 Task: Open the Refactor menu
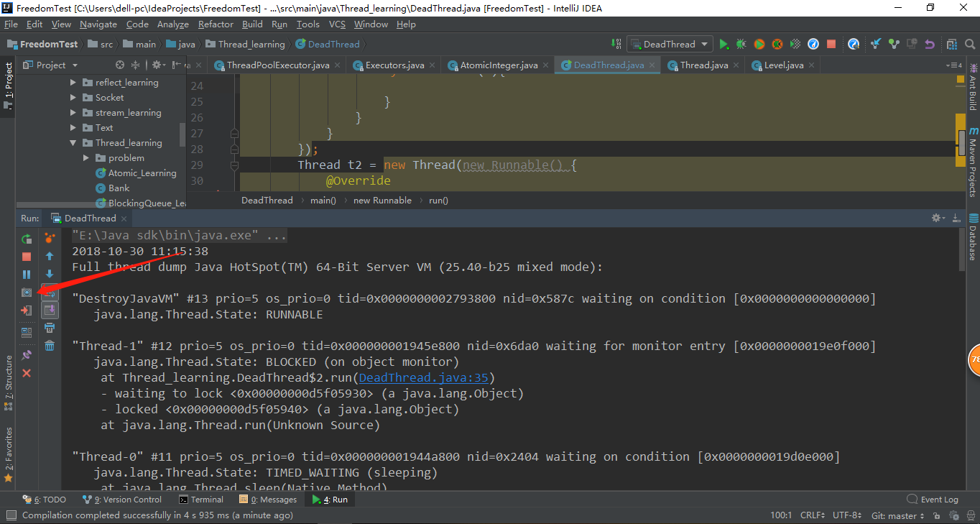[216, 24]
